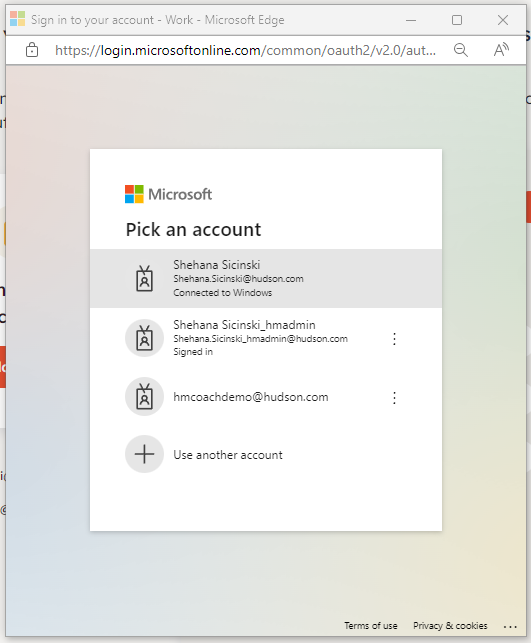Image resolution: width=531 pixels, height=643 pixels.
Task: Click badge icon for hmcoachdemo account
Action: pos(144,397)
